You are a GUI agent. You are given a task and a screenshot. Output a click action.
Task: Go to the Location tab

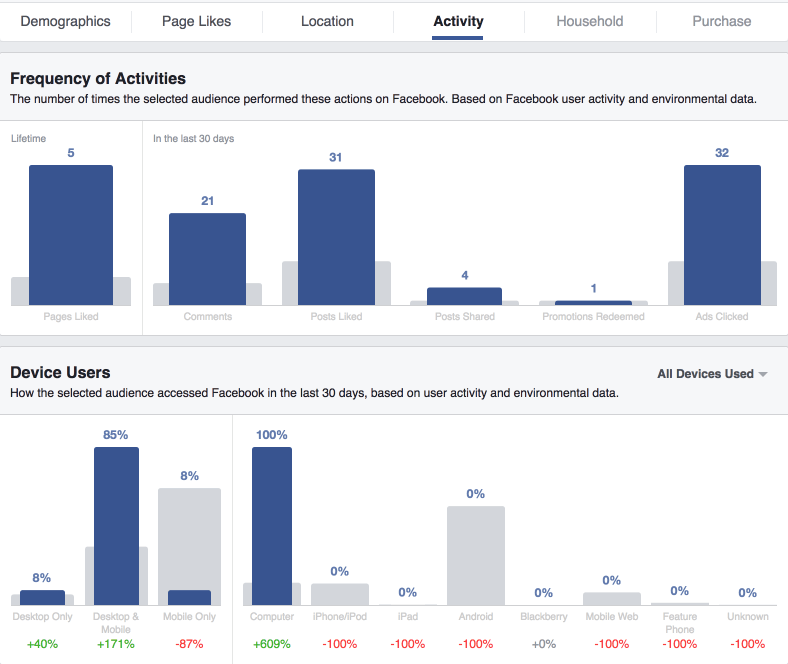[x=327, y=21]
